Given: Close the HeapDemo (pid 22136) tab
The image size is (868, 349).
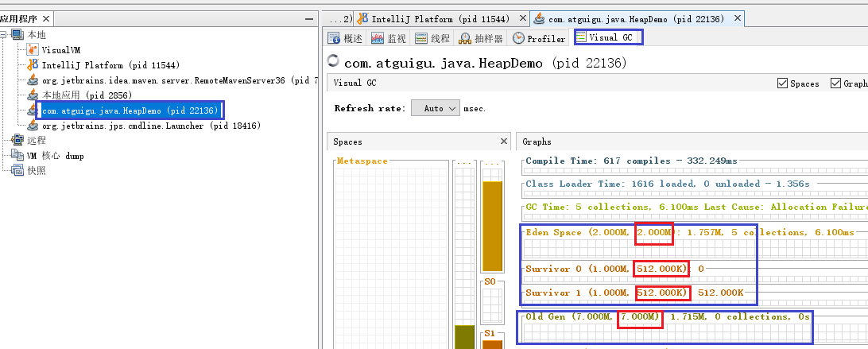Looking at the screenshot, I should pos(737,18).
